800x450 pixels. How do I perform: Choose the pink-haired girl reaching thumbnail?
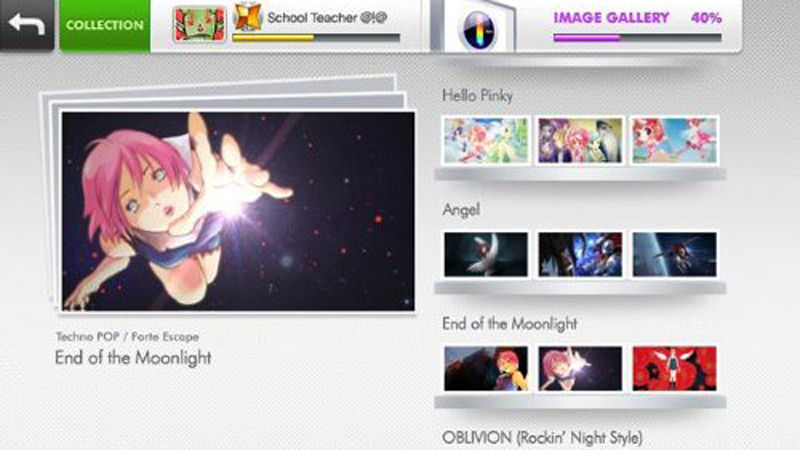point(580,368)
